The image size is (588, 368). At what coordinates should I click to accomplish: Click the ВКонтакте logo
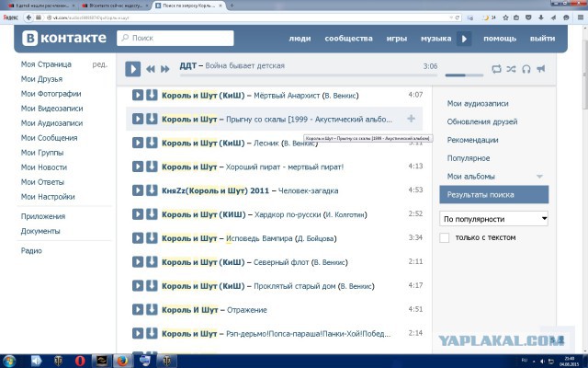pyautogui.click(x=64, y=38)
